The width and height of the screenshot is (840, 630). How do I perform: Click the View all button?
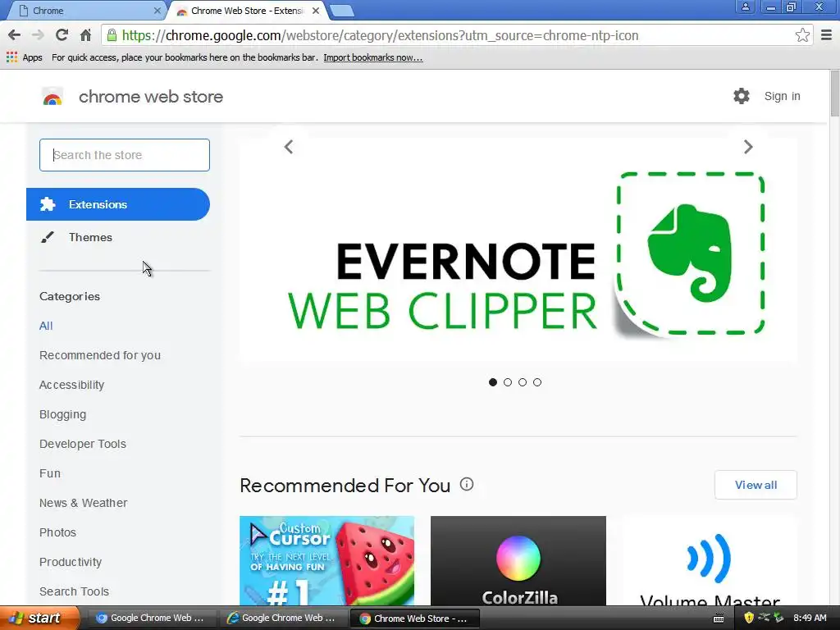pyautogui.click(x=756, y=485)
